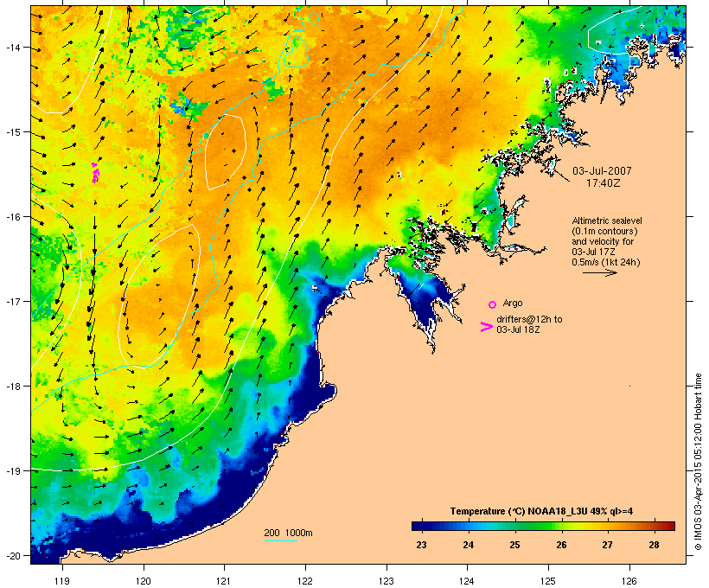This screenshot has height=588, width=709.
Task: Click the longitude axis label '123'
Action: click(x=386, y=581)
